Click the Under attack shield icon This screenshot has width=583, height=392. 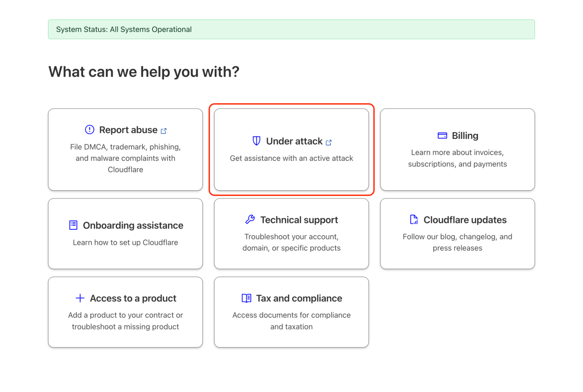click(x=256, y=141)
